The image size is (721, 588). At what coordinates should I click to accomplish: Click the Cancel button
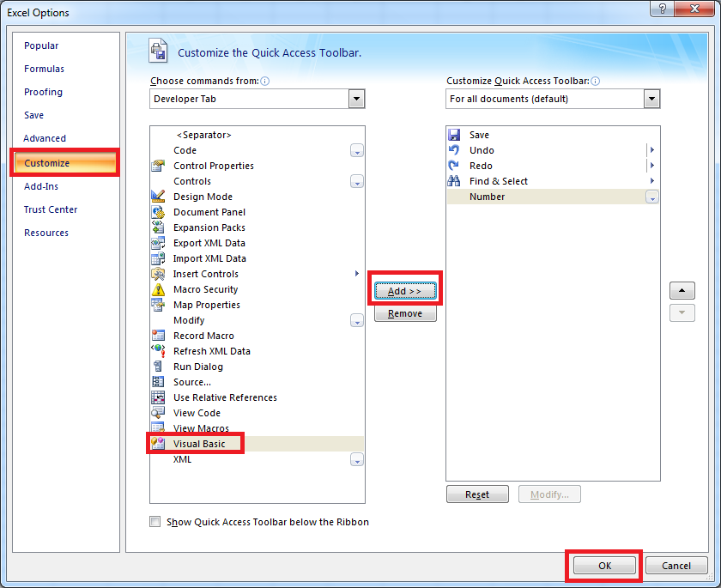[676, 566]
